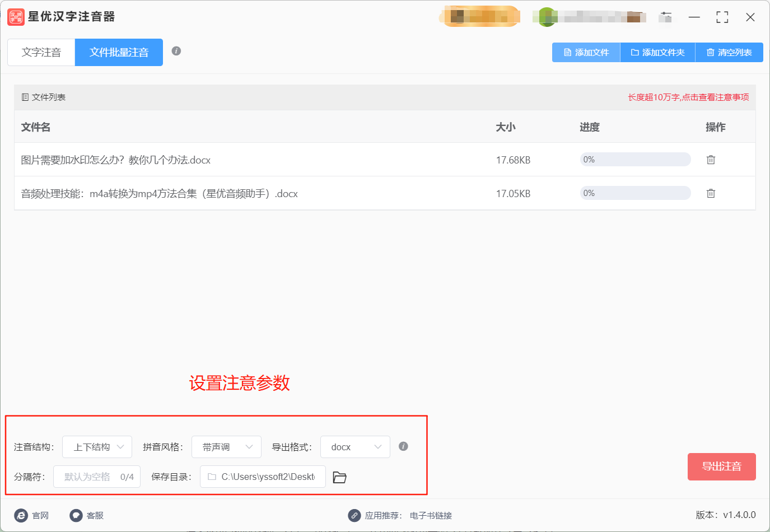This screenshot has width=770, height=532.
Task: Click the 17.68KB size cell
Action: tap(513, 160)
